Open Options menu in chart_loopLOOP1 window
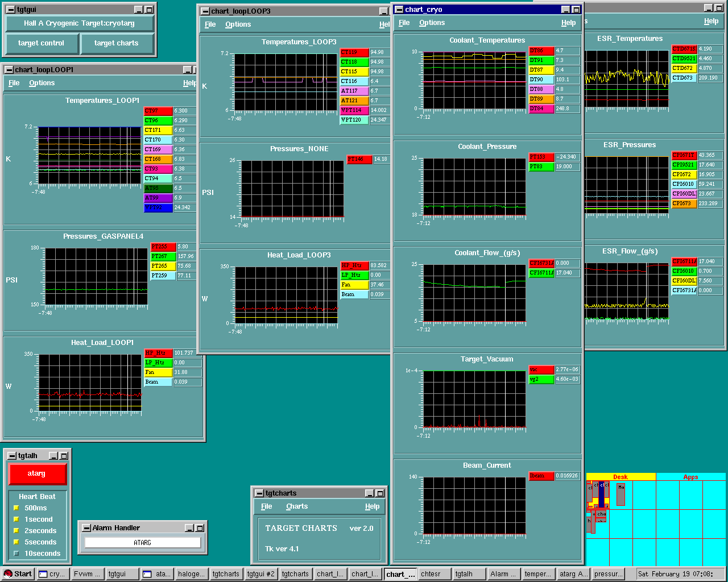Image resolution: width=728 pixels, height=582 pixels. point(42,83)
